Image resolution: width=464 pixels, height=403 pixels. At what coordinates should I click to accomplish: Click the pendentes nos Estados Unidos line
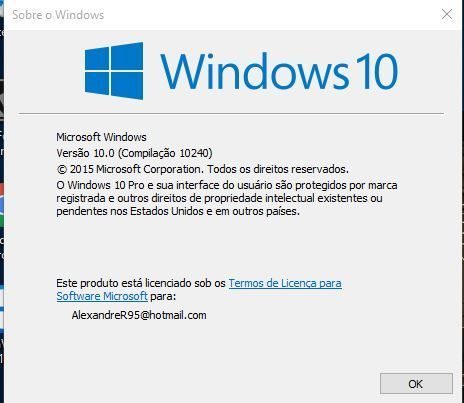point(178,211)
